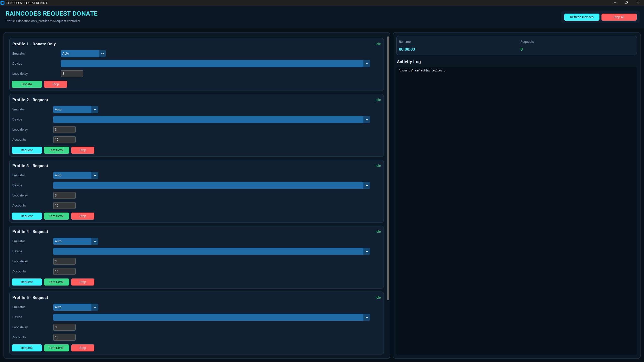
Task: Click Test Scroll on Profile 3
Action: pos(57,216)
